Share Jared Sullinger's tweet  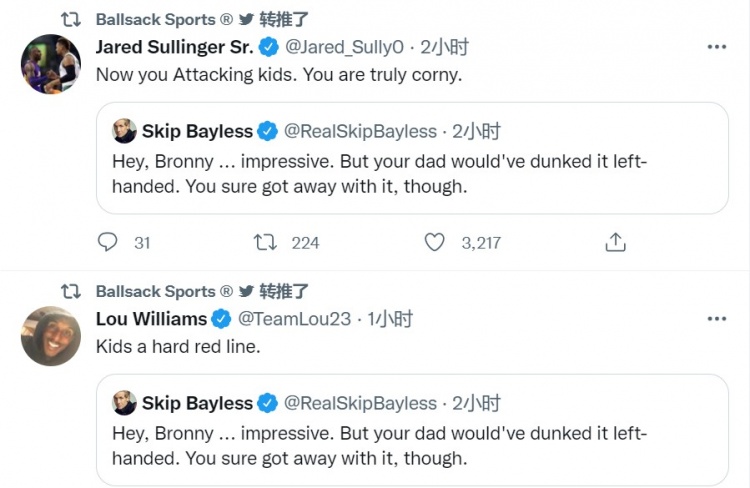(616, 242)
